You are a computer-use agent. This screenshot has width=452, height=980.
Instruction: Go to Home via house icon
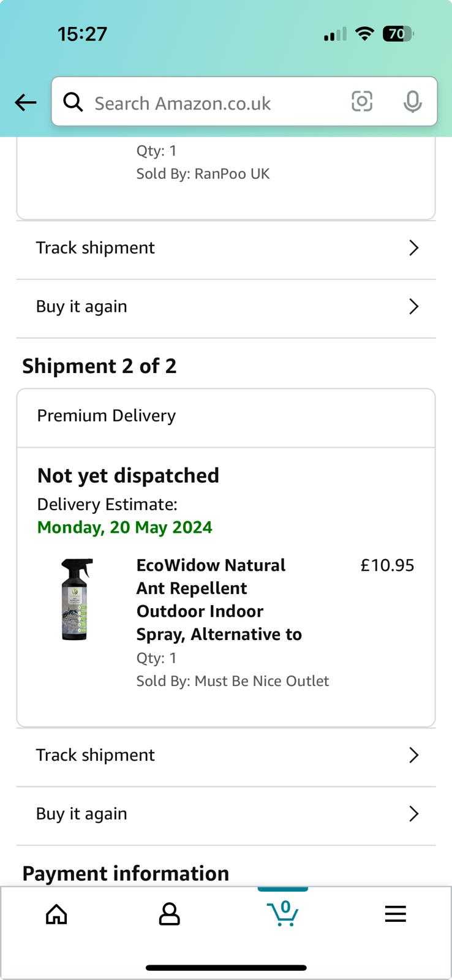pyautogui.click(x=56, y=914)
